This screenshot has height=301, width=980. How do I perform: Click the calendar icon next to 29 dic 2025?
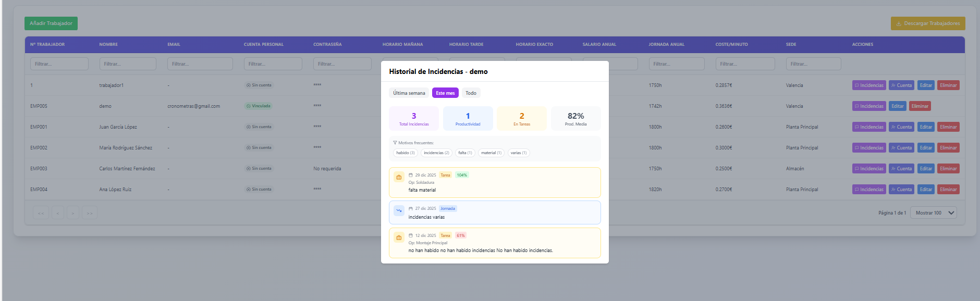point(411,175)
